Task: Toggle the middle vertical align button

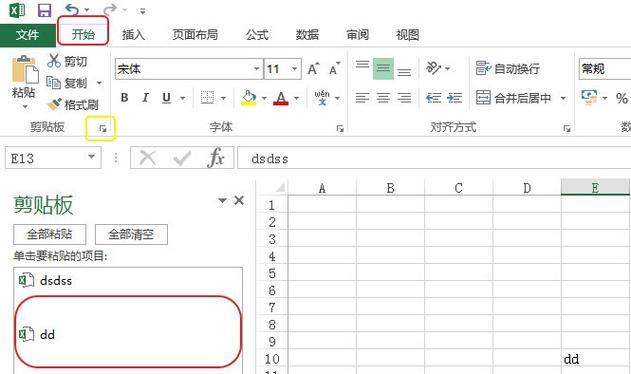Action: click(383, 69)
